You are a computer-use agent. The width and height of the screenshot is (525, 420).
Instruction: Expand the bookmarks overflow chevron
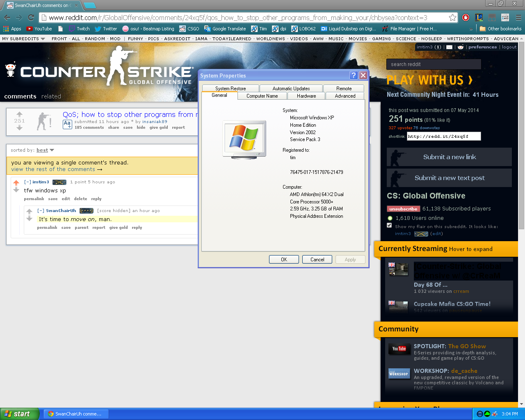click(x=471, y=29)
